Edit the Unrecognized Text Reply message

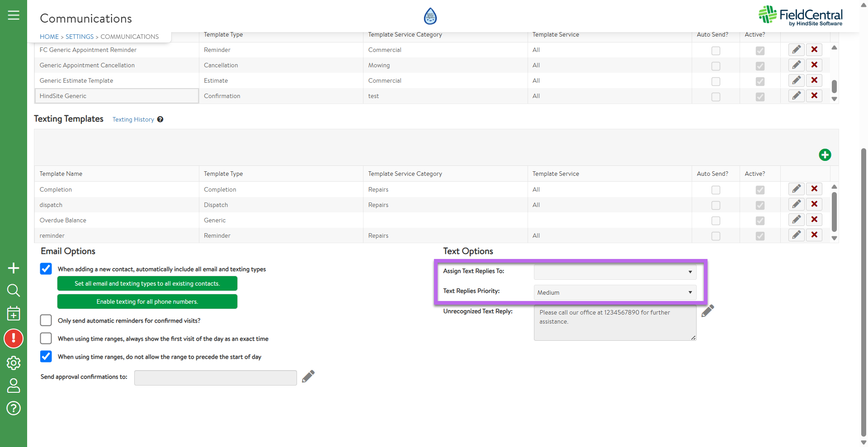[708, 311]
